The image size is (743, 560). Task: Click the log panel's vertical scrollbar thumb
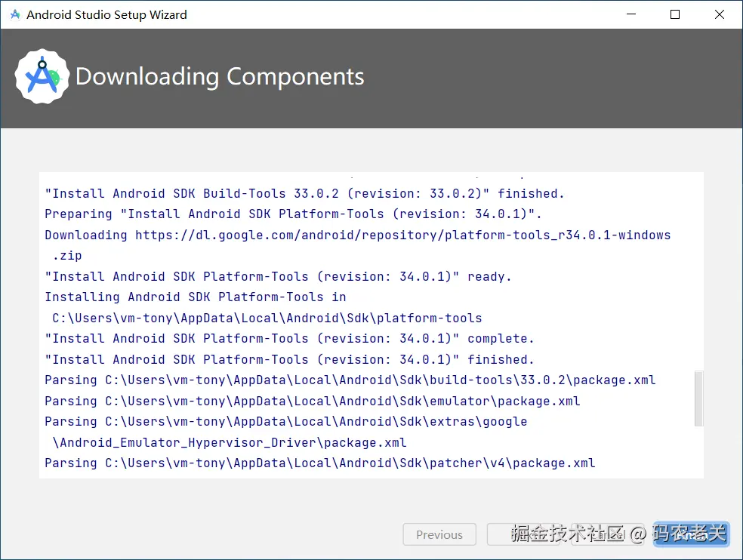coord(698,398)
